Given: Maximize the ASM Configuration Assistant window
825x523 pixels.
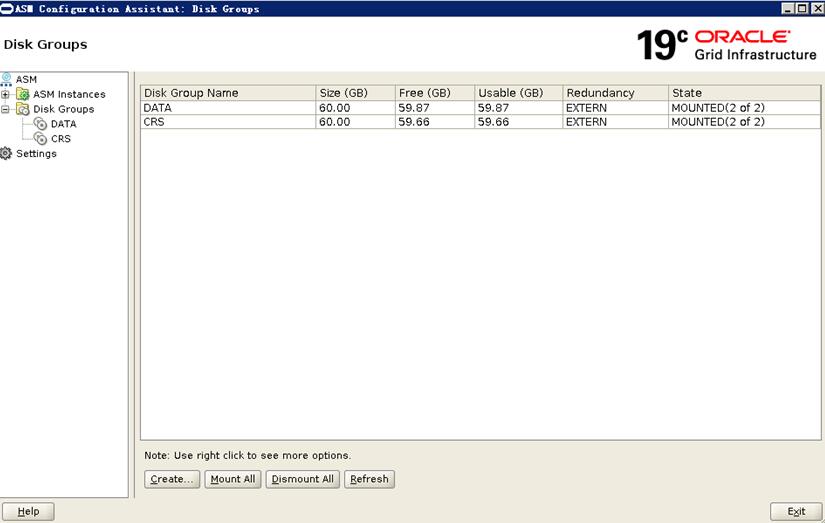Looking at the screenshot, I should (801, 8).
